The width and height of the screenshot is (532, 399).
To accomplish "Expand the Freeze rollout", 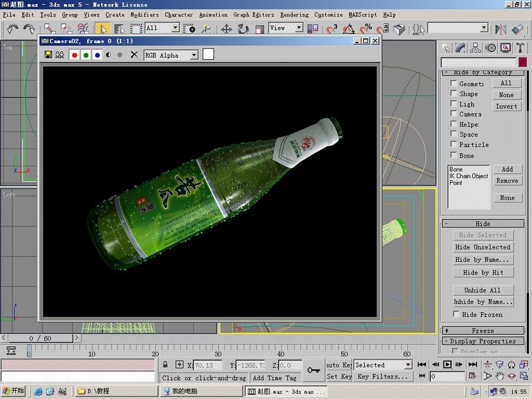I will 483,330.
